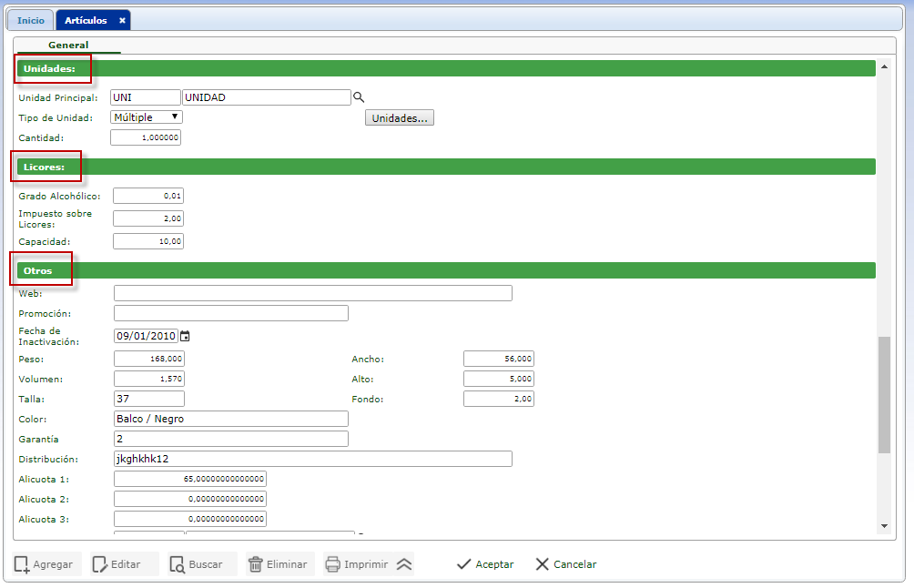Expand the double-chevron next to Imprimir
Screen dimensions: 914x588
[x=404, y=564]
